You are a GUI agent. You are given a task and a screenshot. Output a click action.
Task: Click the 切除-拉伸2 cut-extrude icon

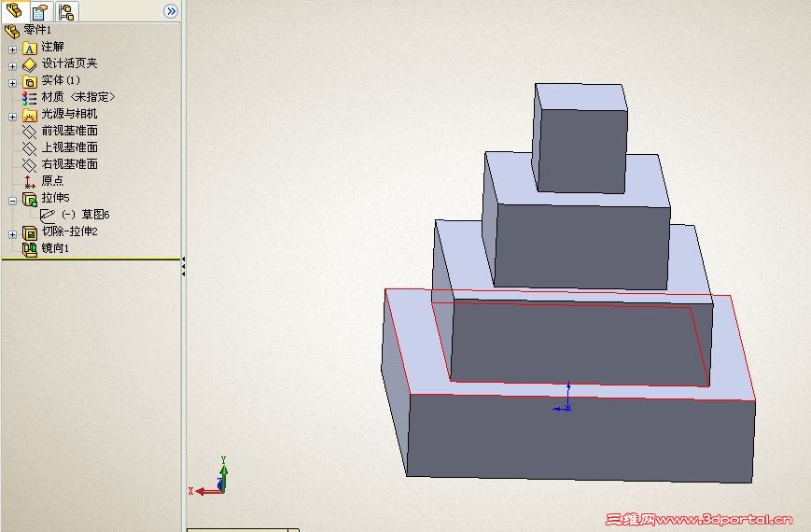coord(30,233)
